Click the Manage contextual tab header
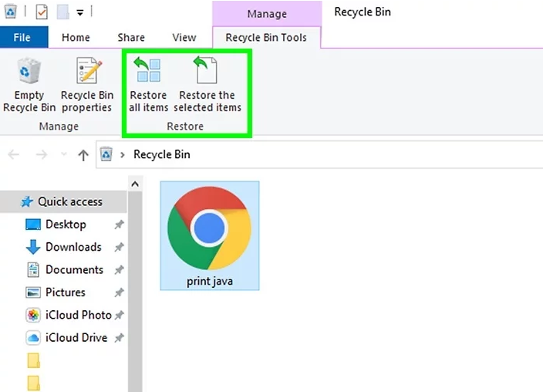Viewport: 543px width, 392px height. pos(265,14)
